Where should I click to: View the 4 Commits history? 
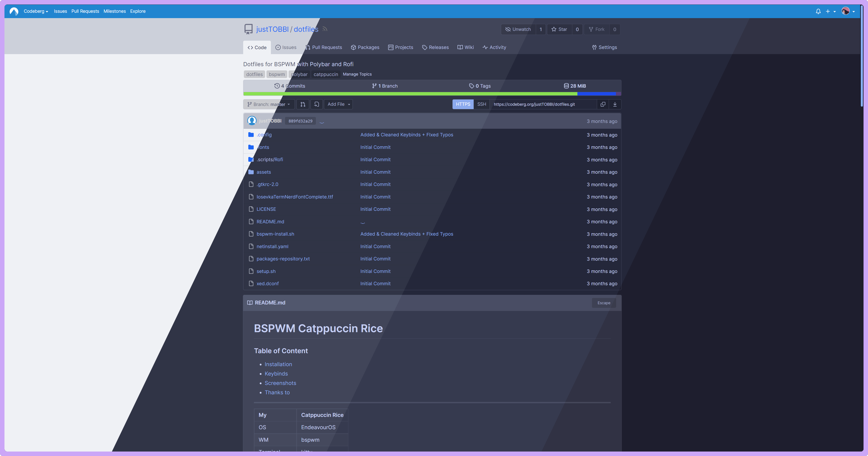[x=290, y=86]
